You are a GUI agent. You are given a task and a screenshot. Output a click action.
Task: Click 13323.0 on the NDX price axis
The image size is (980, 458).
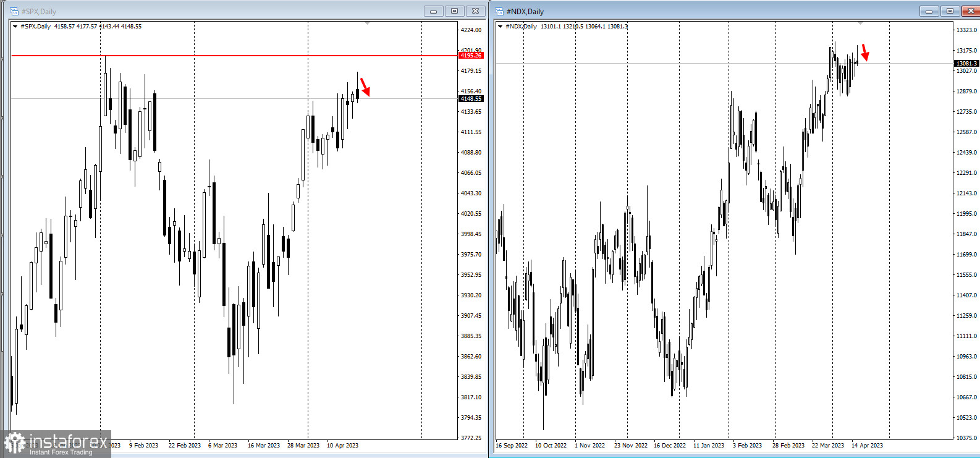coord(966,30)
